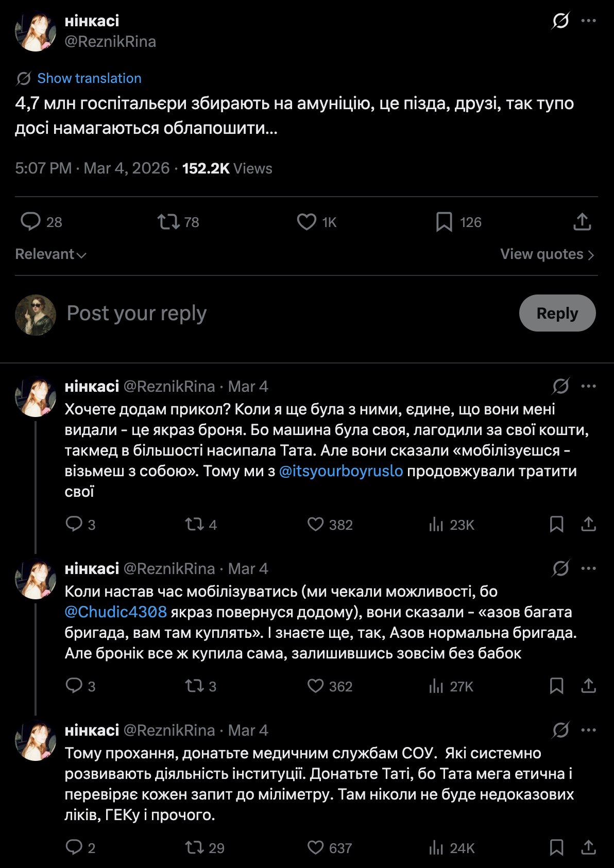The image size is (614, 868).
Task: Click the Show translation link
Action: coord(89,78)
